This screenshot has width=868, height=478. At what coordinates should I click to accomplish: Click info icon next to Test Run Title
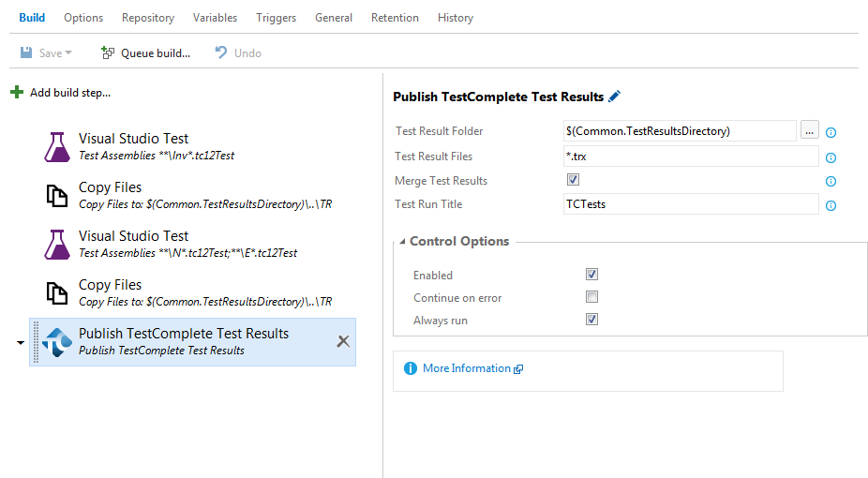point(831,205)
